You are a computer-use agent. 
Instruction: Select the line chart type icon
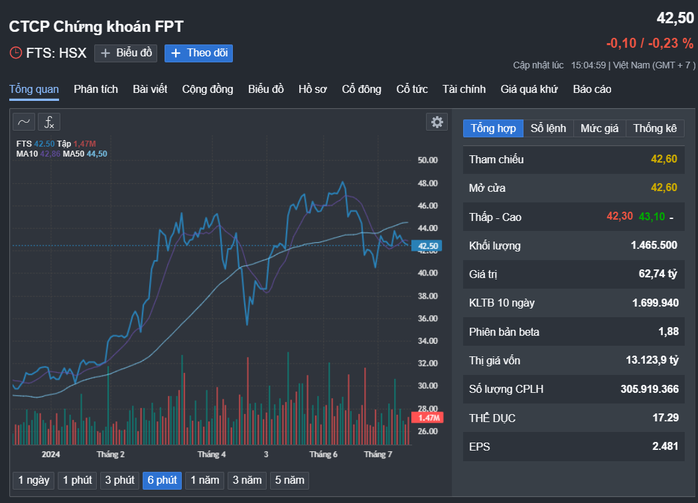(24, 122)
